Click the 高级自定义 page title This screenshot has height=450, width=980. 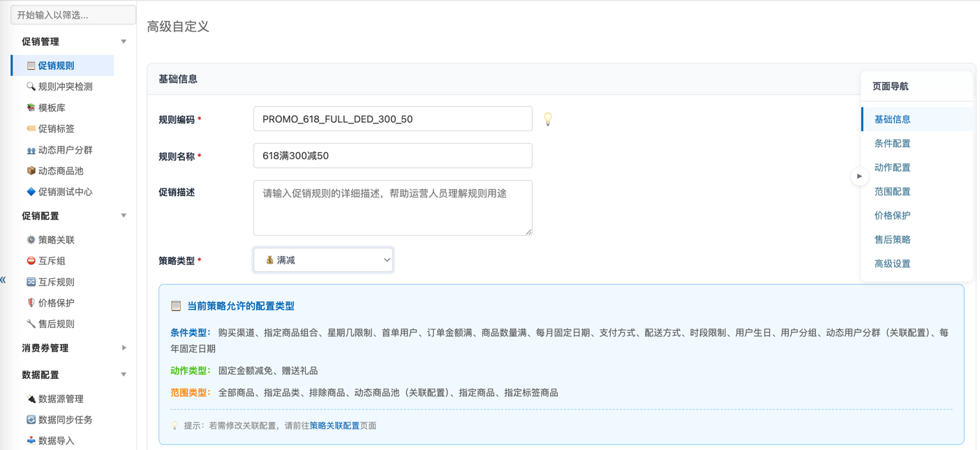178,27
